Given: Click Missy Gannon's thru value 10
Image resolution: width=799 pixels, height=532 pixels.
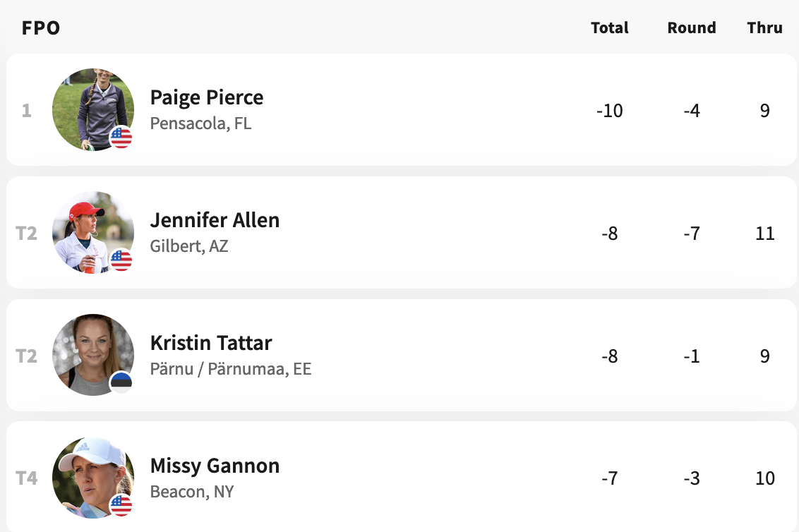Looking at the screenshot, I should coord(764,478).
